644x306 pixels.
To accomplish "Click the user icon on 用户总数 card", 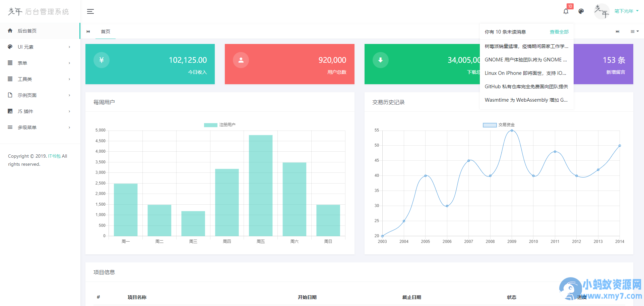I will [241, 60].
